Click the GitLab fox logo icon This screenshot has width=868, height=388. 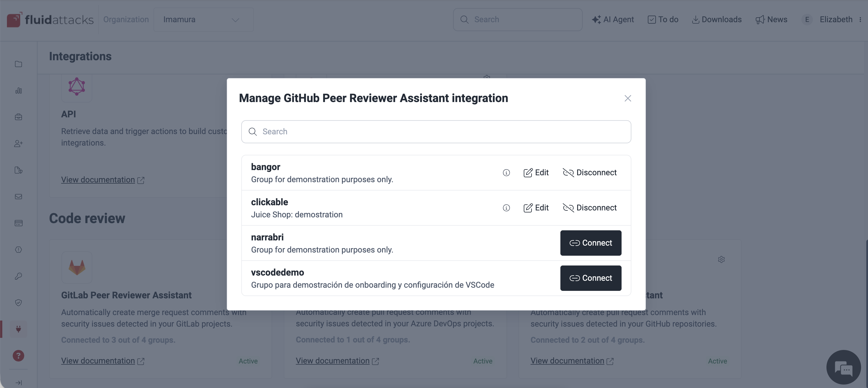click(x=77, y=268)
